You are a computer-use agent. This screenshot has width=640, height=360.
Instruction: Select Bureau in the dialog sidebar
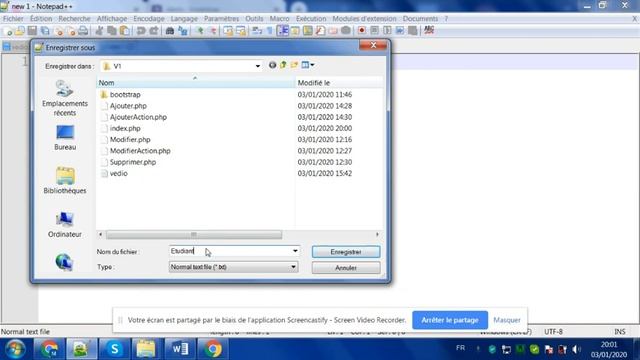click(x=65, y=138)
